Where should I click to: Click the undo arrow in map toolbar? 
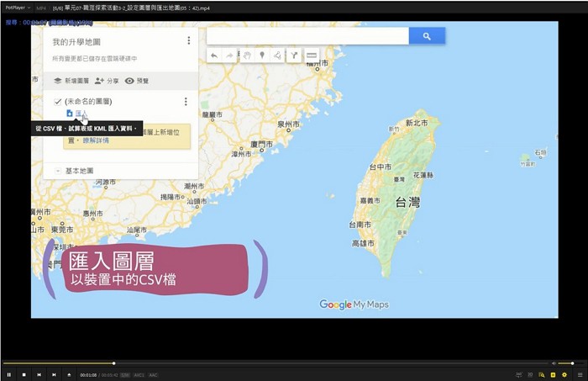pyautogui.click(x=213, y=56)
